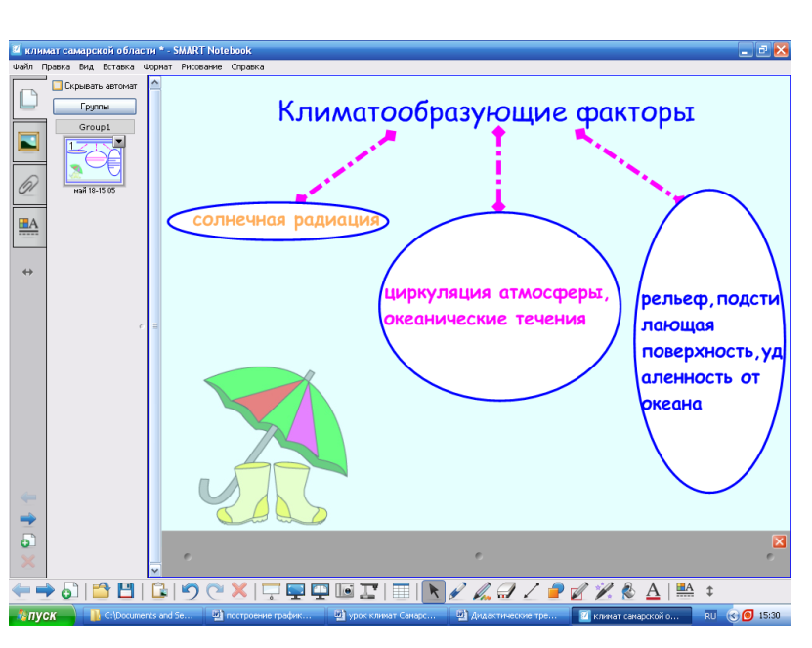Open the Attachments paperclip side tab
Viewport: 812px width, 648px height.
[x=28, y=185]
